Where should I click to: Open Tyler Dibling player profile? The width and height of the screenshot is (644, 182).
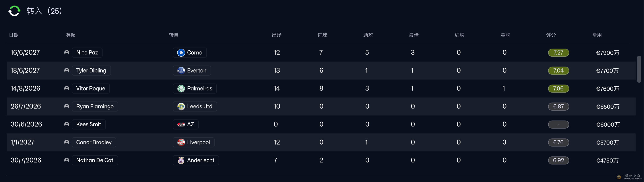tap(91, 70)
